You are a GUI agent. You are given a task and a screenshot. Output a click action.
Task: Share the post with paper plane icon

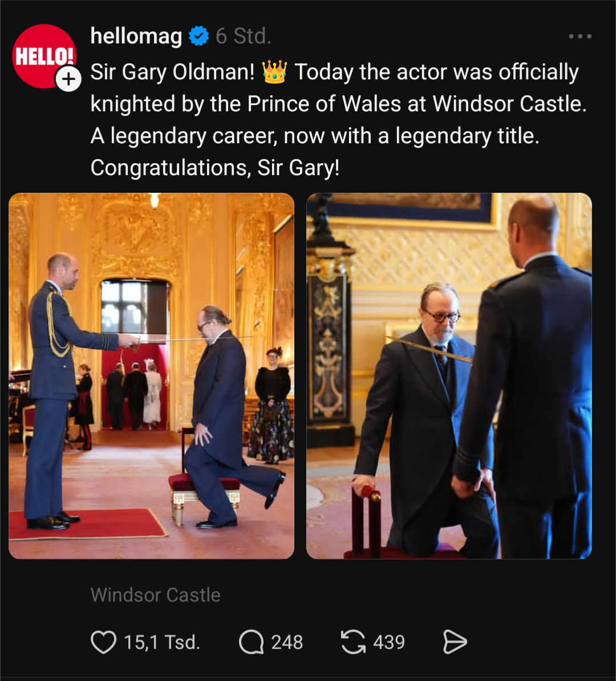point(455,642)
